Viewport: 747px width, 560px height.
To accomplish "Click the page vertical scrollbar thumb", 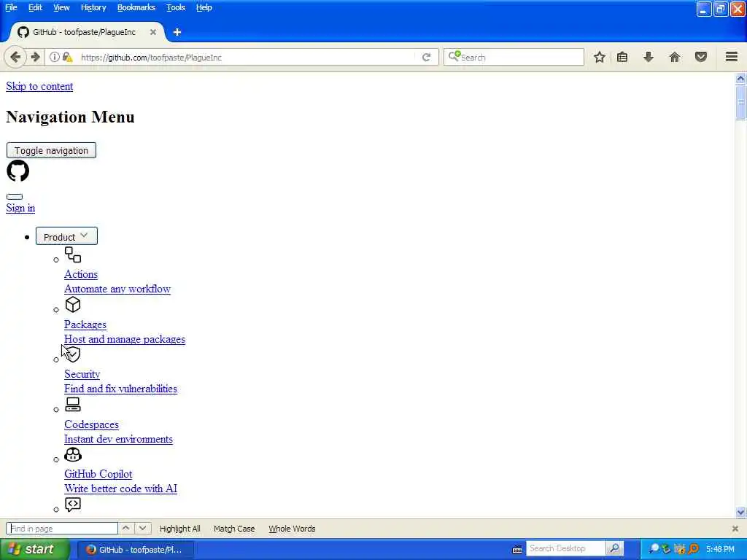I will point(740,102).
